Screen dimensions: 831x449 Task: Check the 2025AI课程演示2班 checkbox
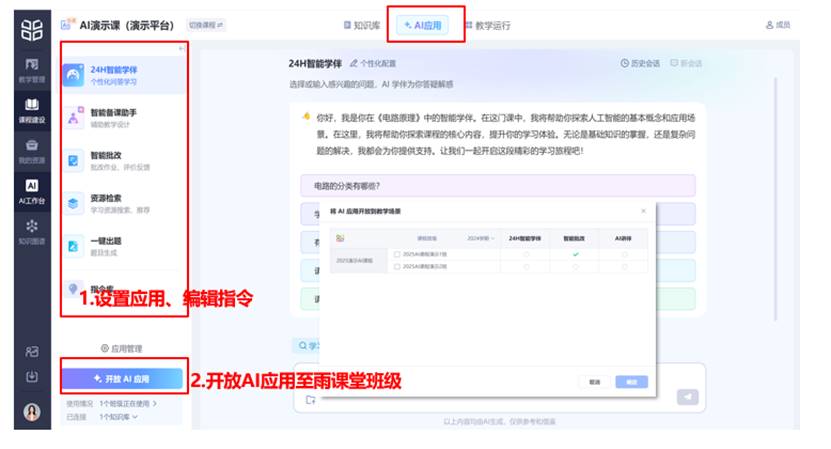coord(397,268)
